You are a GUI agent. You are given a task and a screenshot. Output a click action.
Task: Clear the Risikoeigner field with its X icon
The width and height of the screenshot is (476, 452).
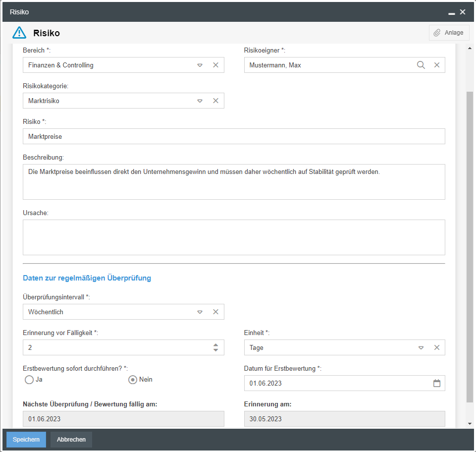click(x=437, y=65)
